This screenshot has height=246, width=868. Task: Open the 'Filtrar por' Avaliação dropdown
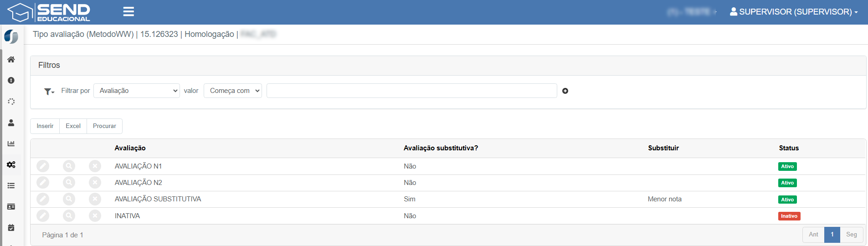coord(137,91)
